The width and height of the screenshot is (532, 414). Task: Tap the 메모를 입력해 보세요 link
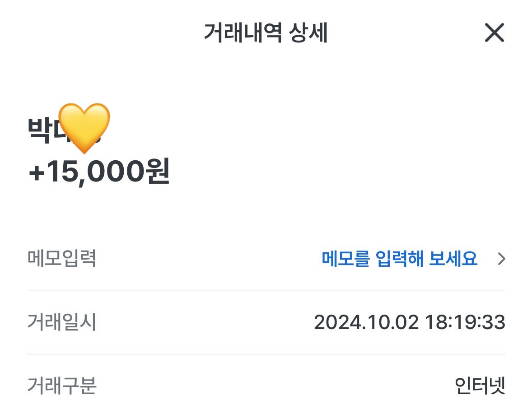(399, 259)
